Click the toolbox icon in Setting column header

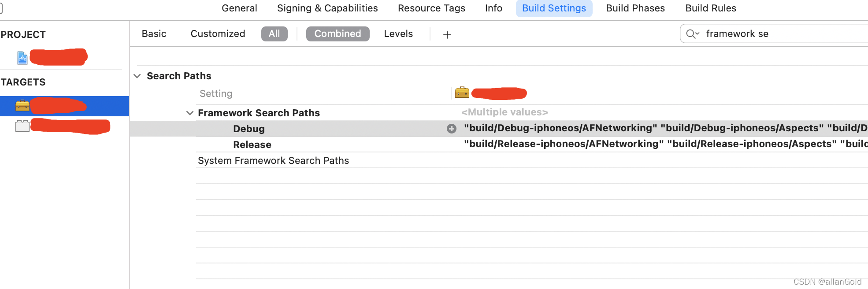[462, 93]
